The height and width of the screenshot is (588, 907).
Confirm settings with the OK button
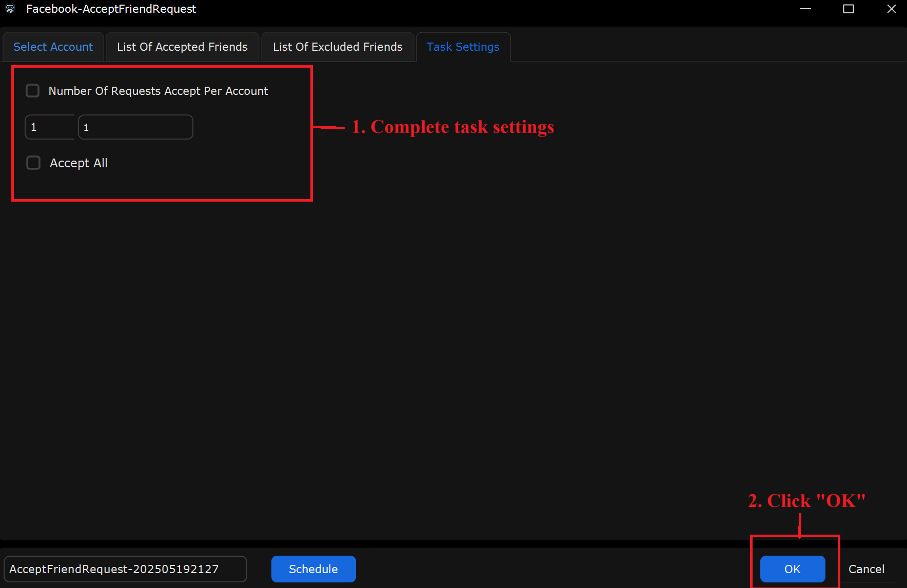793,569
